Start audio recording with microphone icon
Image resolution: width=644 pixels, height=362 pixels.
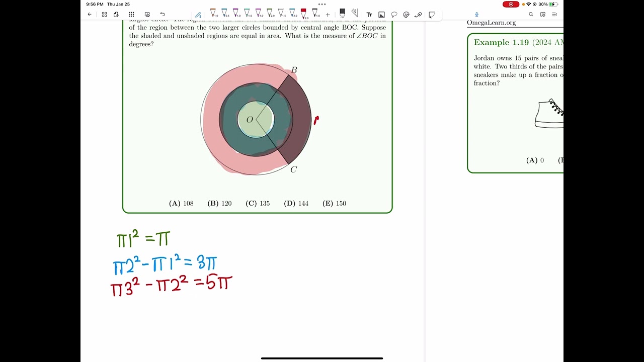pyautogui.click(x=476, y=15)
